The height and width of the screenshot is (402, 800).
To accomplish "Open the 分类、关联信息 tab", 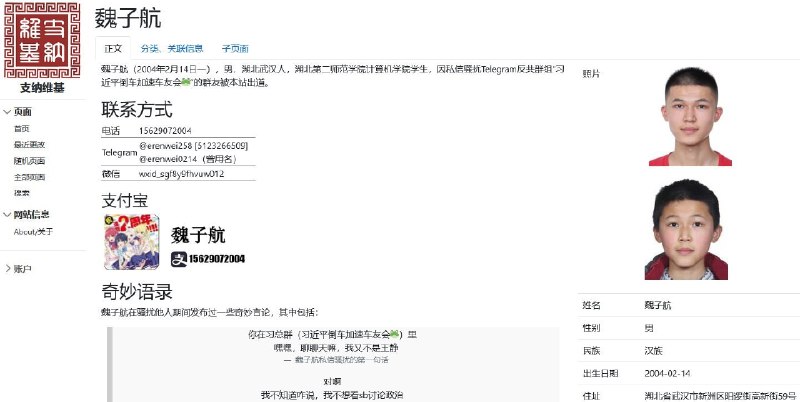I will 172,48.
